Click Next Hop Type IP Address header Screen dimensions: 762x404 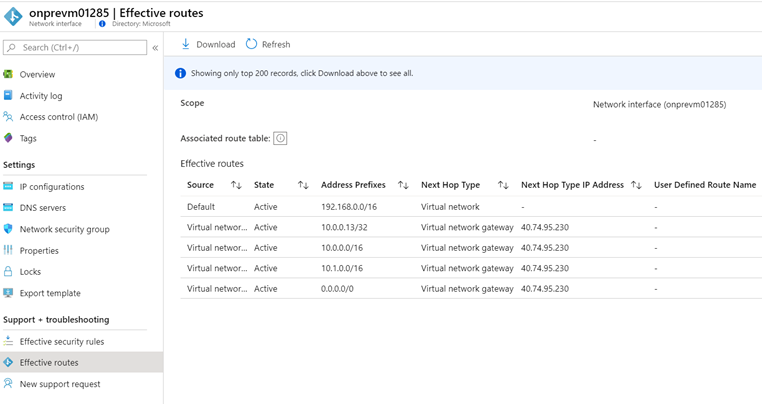[572, 185]
